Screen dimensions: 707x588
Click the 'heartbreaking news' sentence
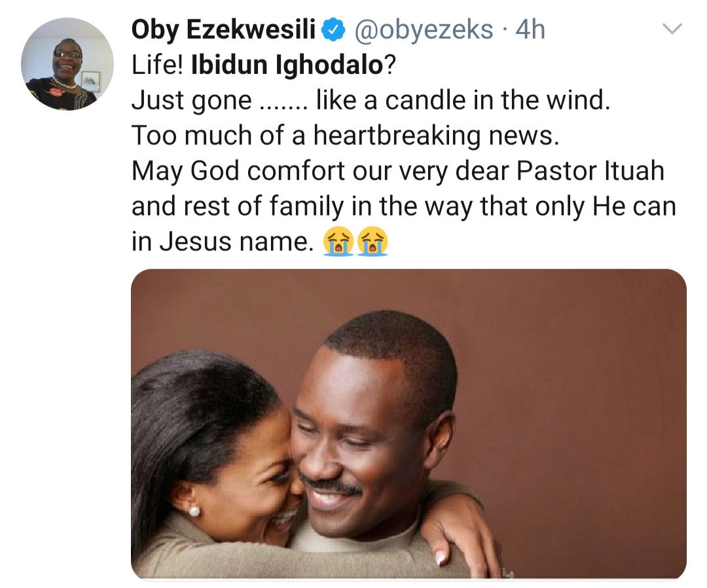(x=346, y=136)
